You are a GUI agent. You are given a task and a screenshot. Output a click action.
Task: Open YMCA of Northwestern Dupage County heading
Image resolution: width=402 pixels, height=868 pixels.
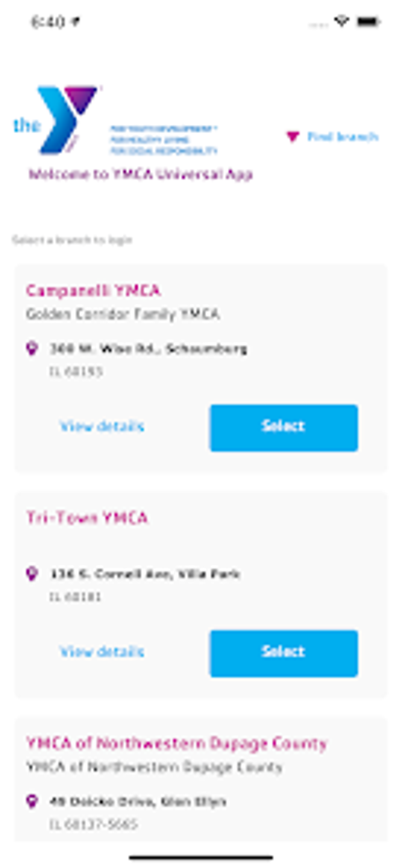coord(177,743)
